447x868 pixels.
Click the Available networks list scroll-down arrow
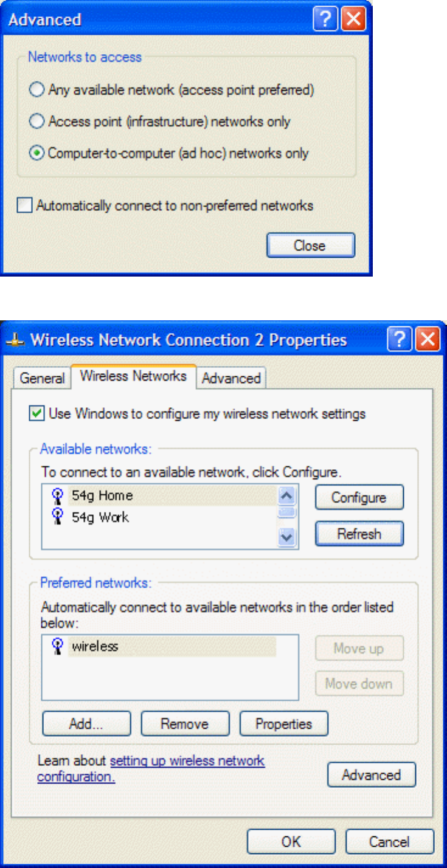coord(288,537)
